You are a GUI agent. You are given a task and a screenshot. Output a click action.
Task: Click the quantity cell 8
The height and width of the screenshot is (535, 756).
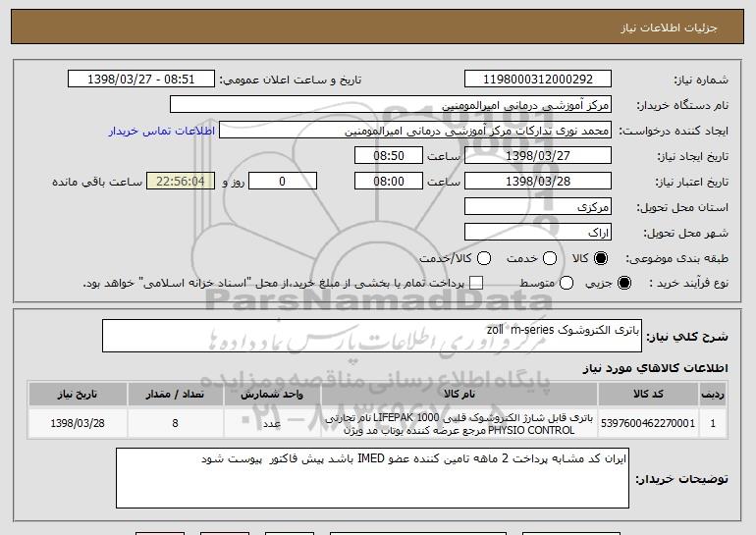tap(175, 423)
